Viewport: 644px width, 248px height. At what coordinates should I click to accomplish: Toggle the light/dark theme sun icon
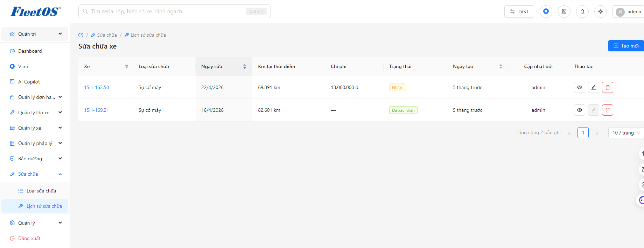(601, 12)
